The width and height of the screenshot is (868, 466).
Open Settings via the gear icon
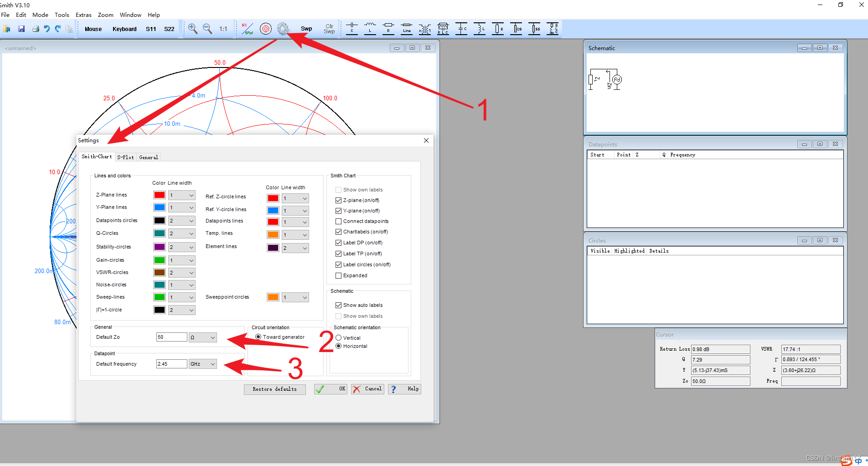(x=283, y=29)
